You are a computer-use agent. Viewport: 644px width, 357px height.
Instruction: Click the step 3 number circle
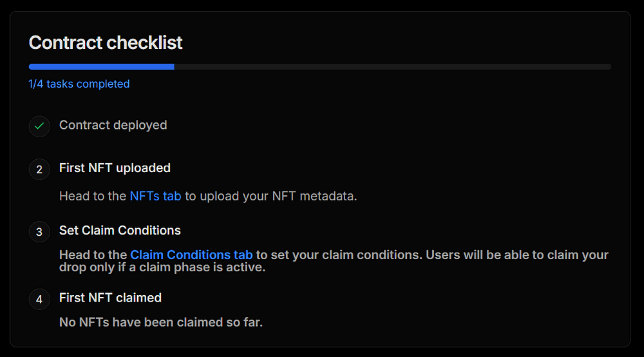(39, 232)
